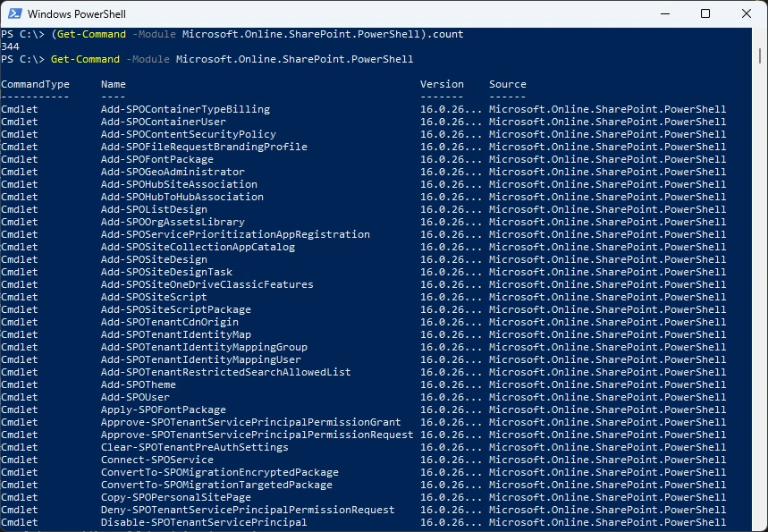
Task: Click the Disable-SPOTenantServicePrincipal cmdlet name
Action: coord(204,522)
